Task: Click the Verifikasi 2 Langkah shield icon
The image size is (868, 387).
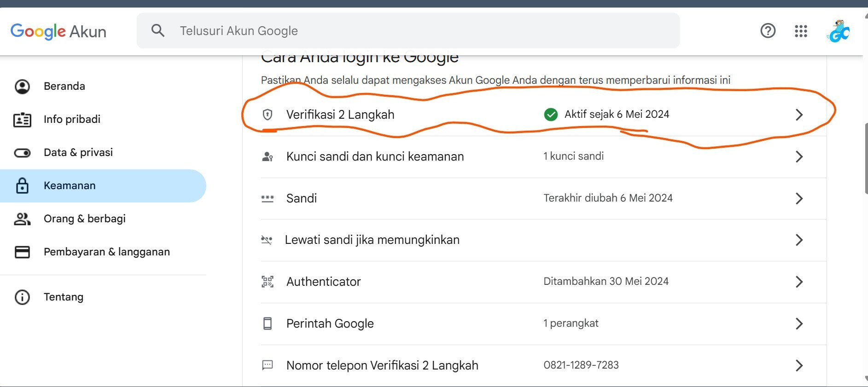Action: pos(268,115)
